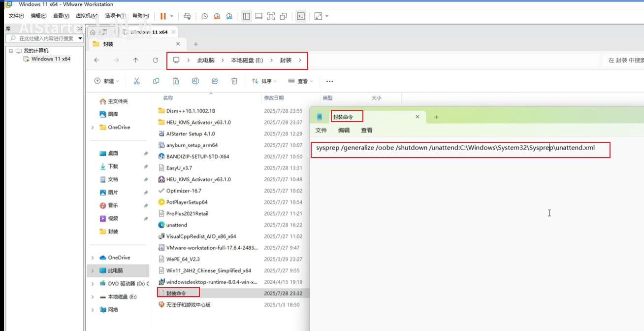Expand the 新建 new item dropdown
The image size is (644, 331).
coord(105,81)
